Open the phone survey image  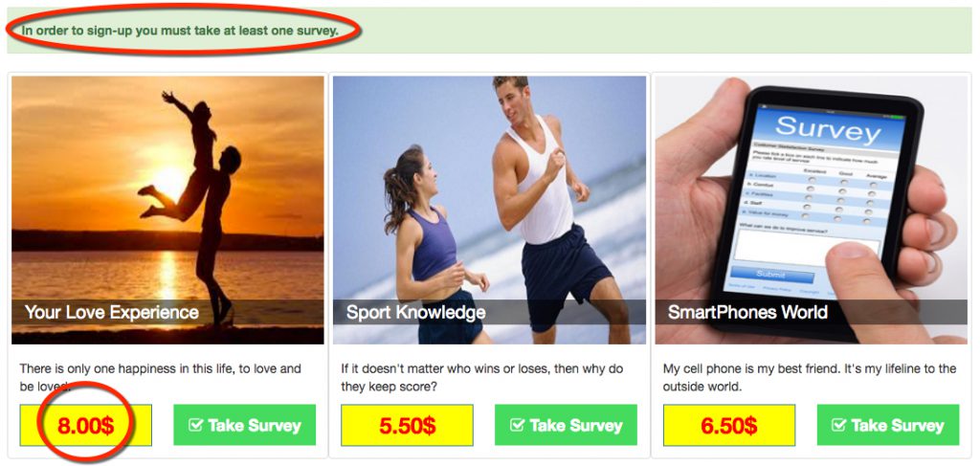point(812,210)
